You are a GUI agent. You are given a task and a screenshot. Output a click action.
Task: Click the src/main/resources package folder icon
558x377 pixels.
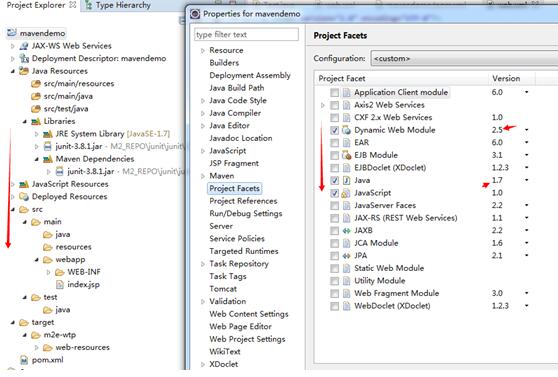tap(36, 84)
